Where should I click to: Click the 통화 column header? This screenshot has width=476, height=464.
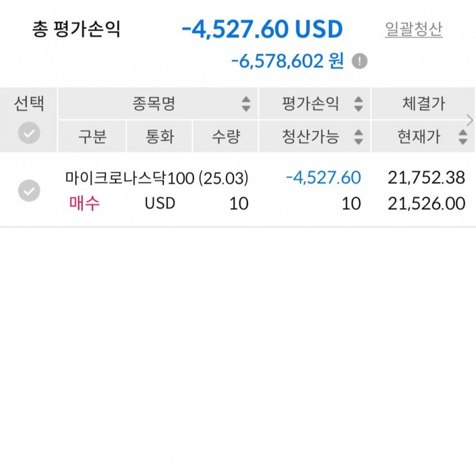point(160,137)
